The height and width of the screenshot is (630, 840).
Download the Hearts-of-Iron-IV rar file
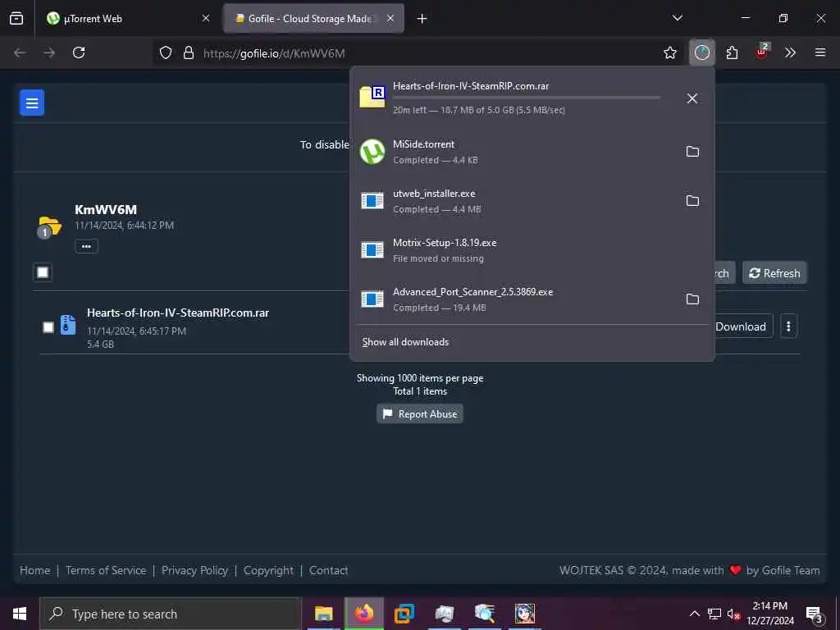click(743, 326)
